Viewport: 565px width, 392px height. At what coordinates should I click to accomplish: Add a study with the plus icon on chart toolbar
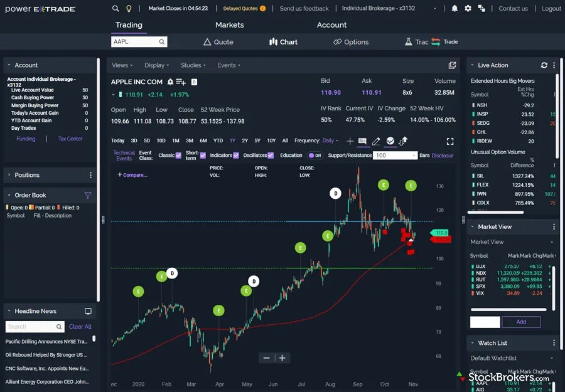pyautogui.click(x=350, y=142)
